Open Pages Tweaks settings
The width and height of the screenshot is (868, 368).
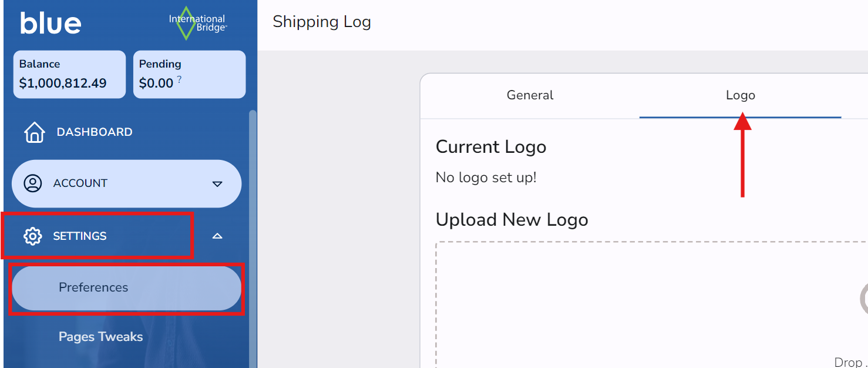coord(100,337)
